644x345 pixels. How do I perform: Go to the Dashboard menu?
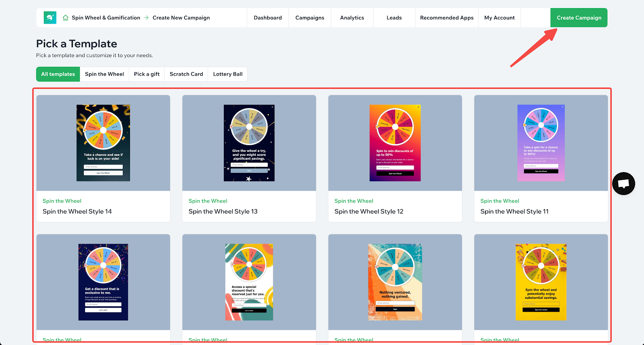268,18
